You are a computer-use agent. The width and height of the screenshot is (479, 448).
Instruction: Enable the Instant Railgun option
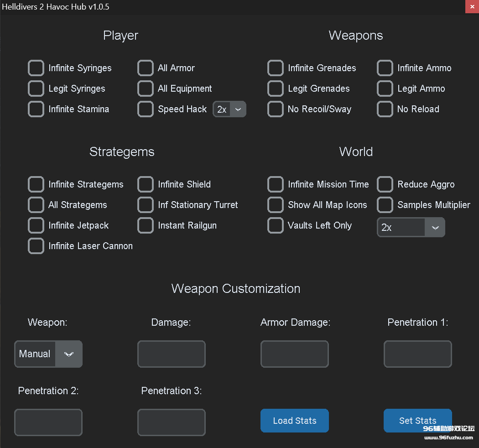pos(146,225)
